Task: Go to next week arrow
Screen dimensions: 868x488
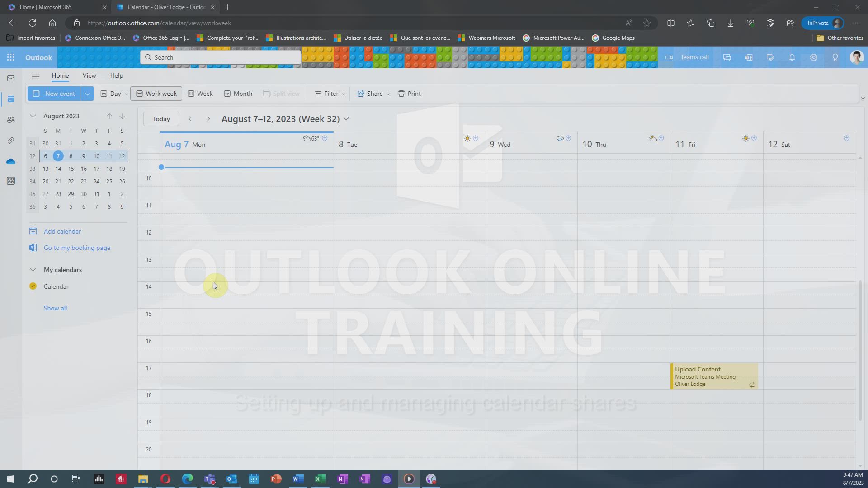Action: (x=208, y=119)
